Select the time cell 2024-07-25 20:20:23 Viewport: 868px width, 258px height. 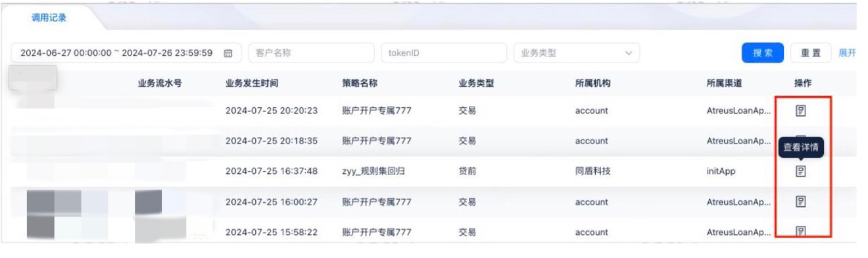click(x=272, y=111)
